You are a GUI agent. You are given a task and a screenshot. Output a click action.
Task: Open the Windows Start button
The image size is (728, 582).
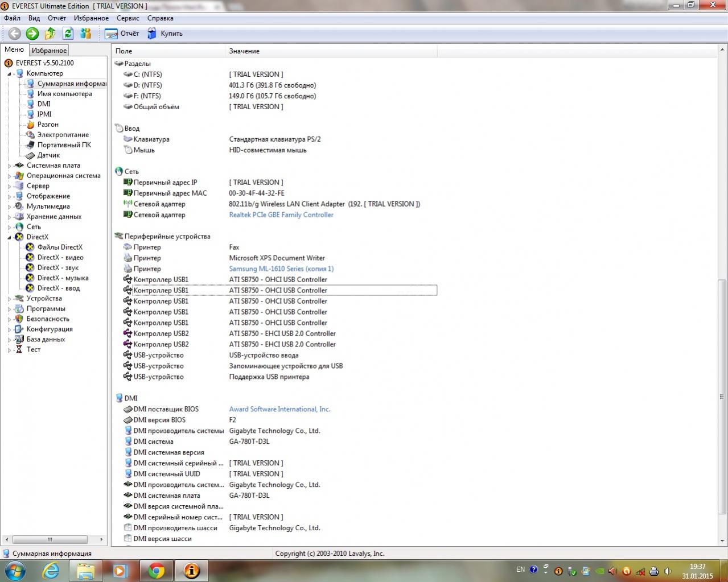tap(15, 571)
